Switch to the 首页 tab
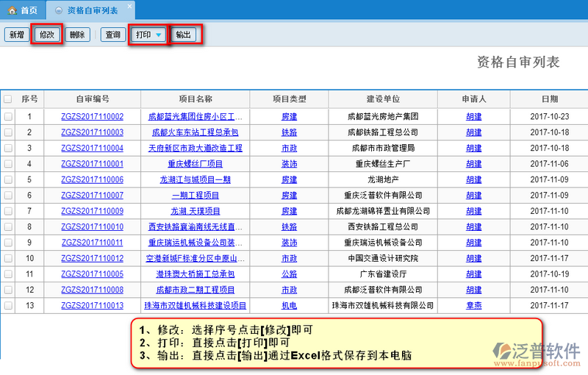This screenshot has width=588, height=375. click(x=22, y=10)
